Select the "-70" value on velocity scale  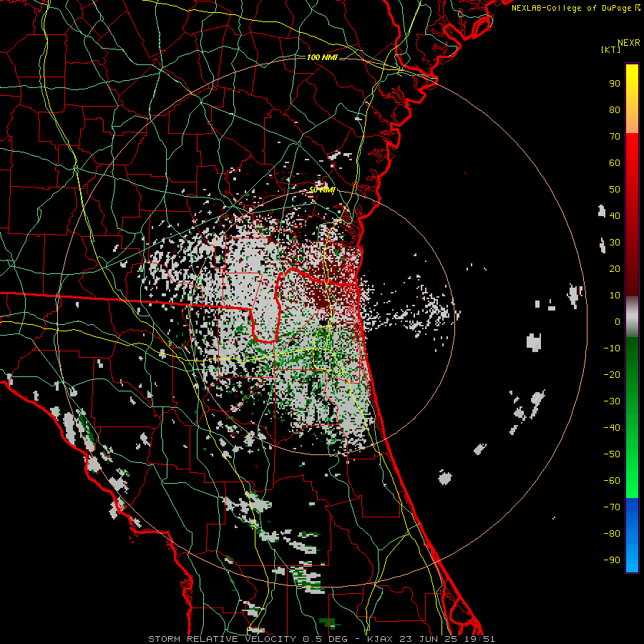(612, 507)
